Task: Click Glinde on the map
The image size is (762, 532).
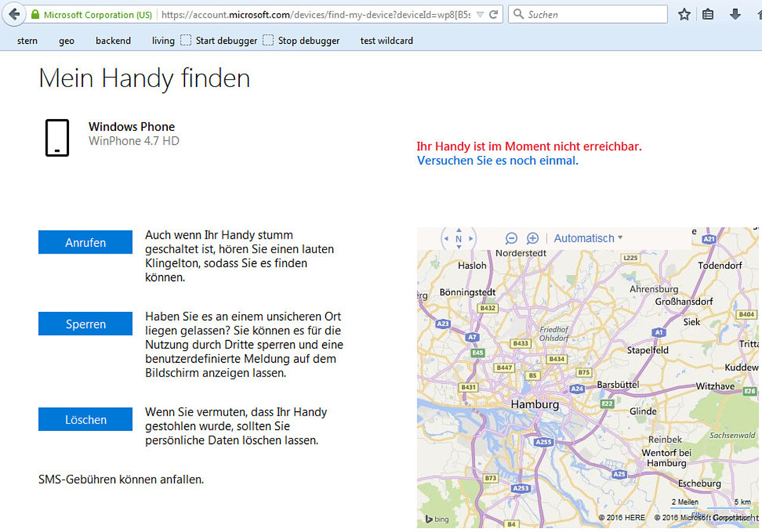Action: tap(643, 411)
